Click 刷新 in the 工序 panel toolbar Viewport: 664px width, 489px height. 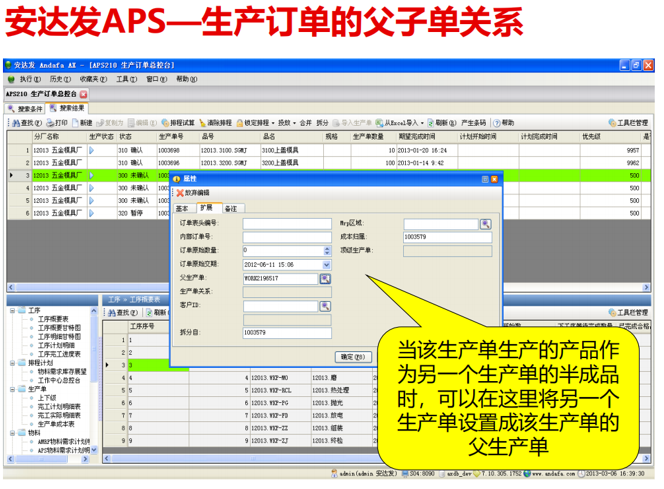[x=156, y=312]
